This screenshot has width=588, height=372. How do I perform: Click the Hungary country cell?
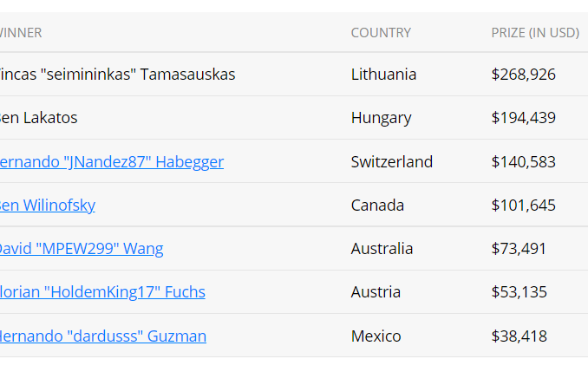381,118
